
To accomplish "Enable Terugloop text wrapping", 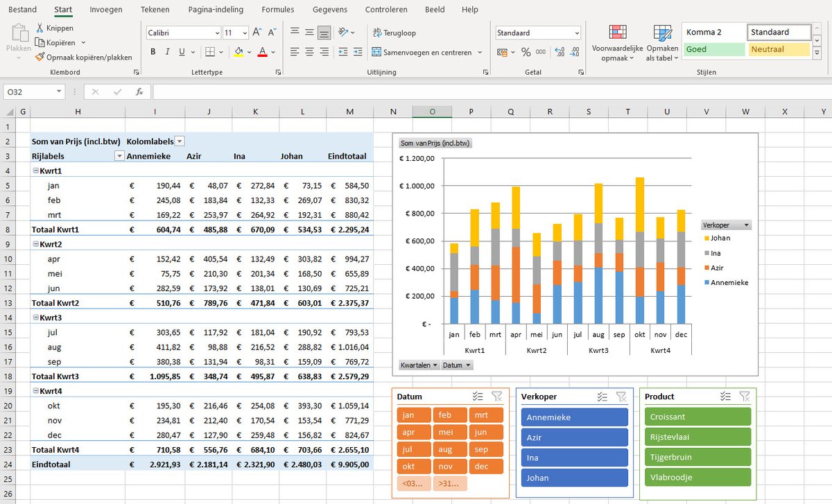I will pyautogui.click(x=395, y=33).
